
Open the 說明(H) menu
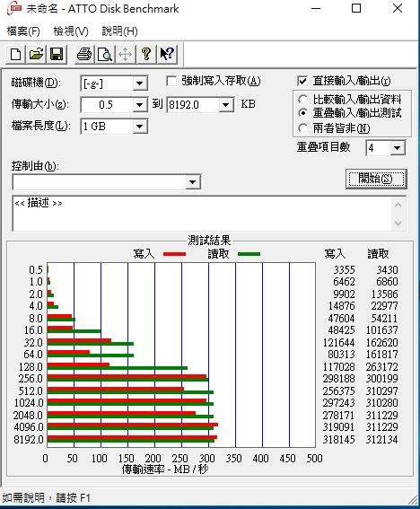tap(119, 31)
